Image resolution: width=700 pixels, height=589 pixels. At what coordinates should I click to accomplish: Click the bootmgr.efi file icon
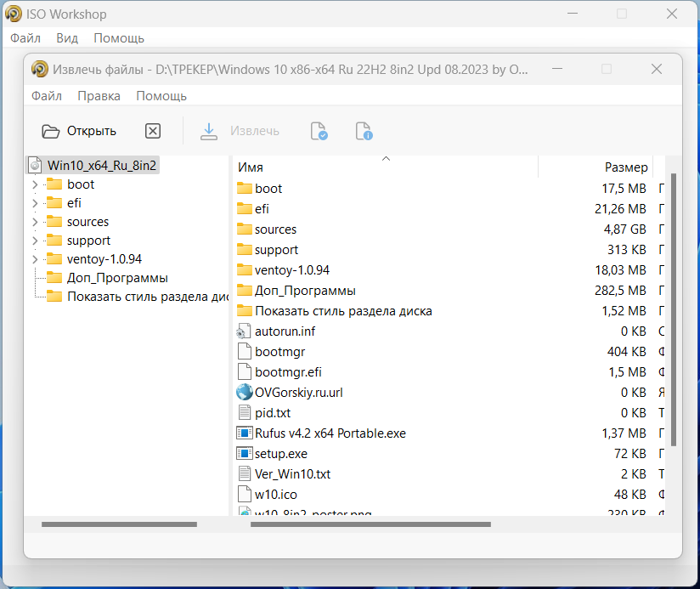pos(244,372)
